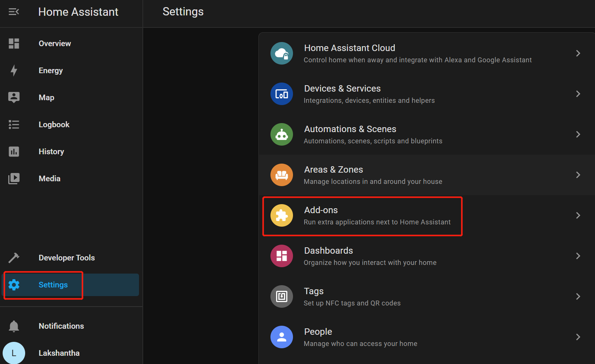The height and width of the screenshot is (364, 595).
Task: Click the Map person-marker icon
Action: coord(14,98)
